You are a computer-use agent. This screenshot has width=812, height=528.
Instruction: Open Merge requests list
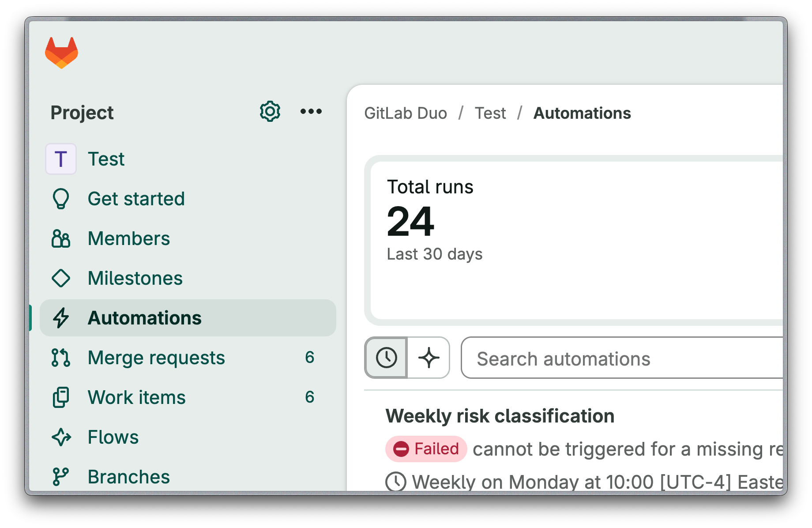pyautogui.click(x=188, y=358)
